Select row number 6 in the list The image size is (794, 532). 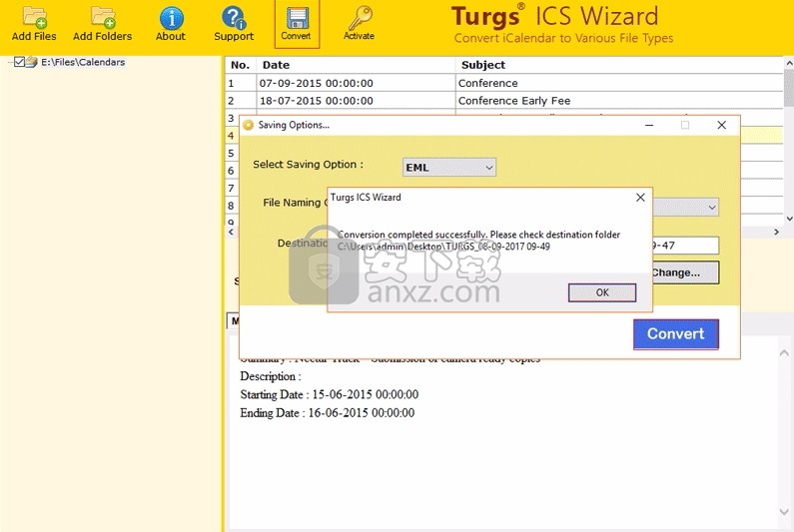pyautogui.click(x=231, y=171)
